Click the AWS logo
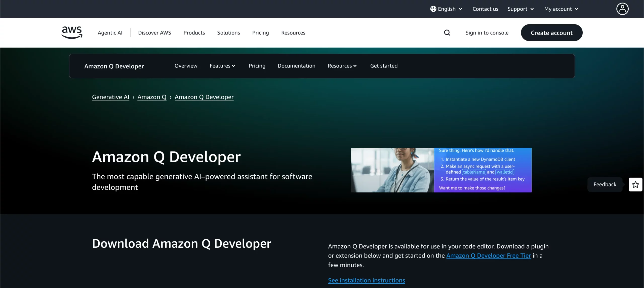 pyautogui.click(x=72, y=33)
